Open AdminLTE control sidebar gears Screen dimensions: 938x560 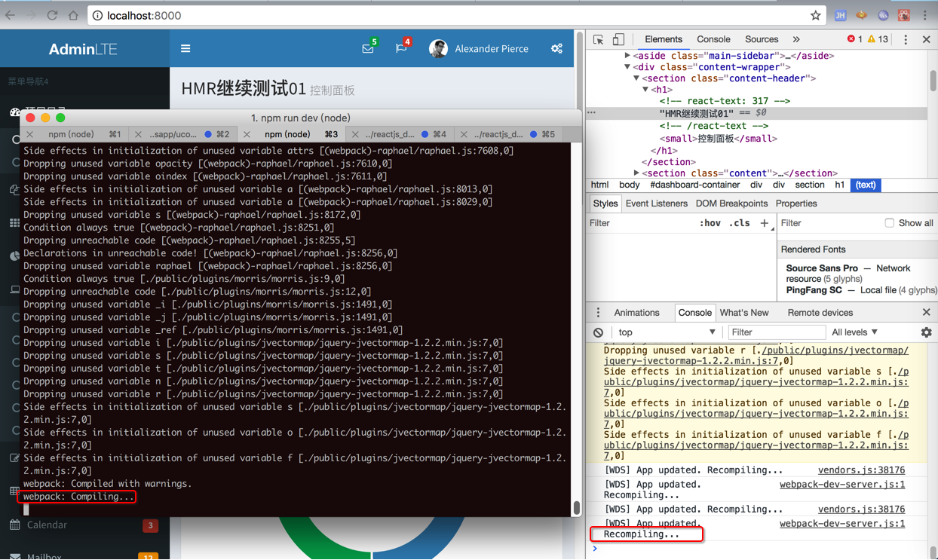556,48
